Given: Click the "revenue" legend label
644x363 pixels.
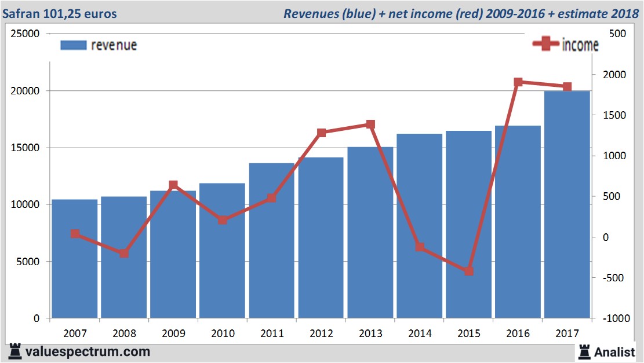Looking at the screenshot, I should coord(114,45).
